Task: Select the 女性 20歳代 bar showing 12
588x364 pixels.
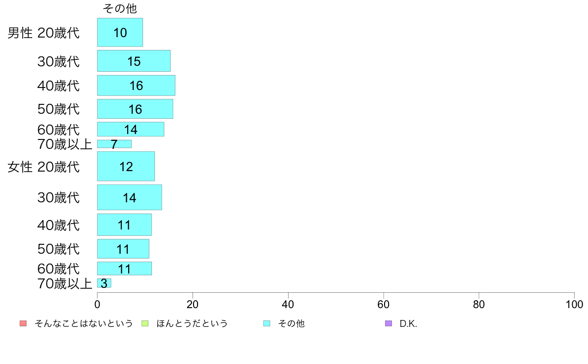Action: 126,166
